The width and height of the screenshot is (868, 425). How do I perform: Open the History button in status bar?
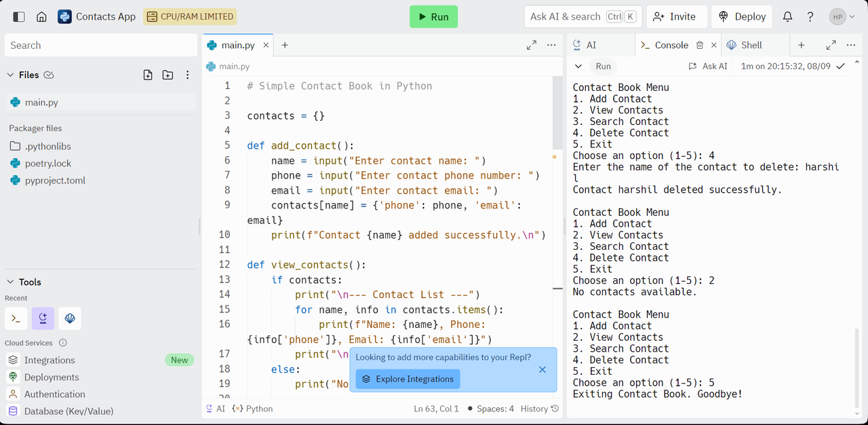click(540, 409)
